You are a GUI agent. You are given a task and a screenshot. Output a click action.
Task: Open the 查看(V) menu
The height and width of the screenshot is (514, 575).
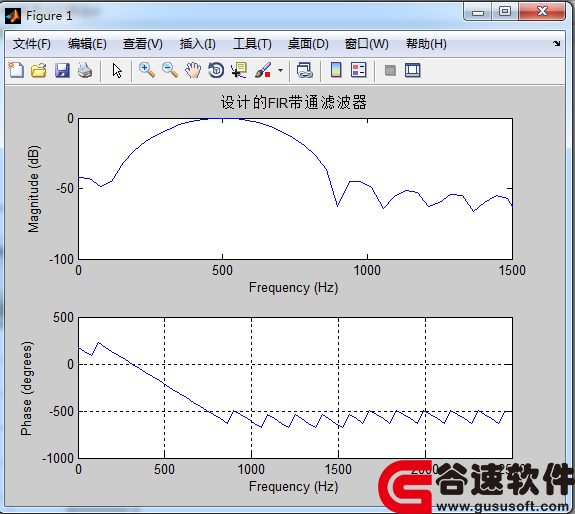[x=143, y=44]
